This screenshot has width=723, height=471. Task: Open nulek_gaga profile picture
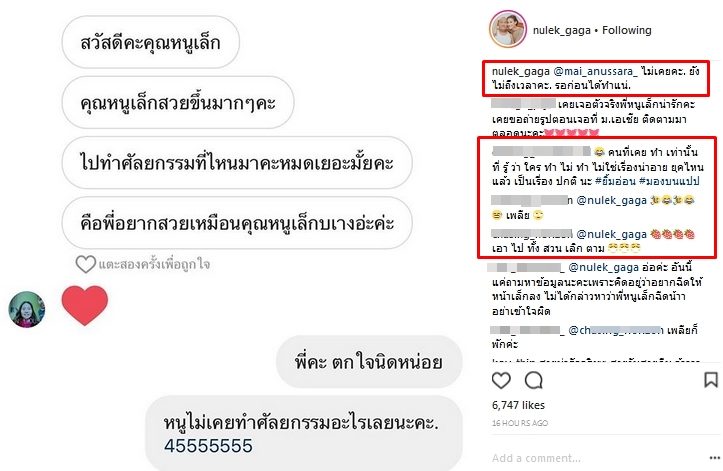(508, 29)
